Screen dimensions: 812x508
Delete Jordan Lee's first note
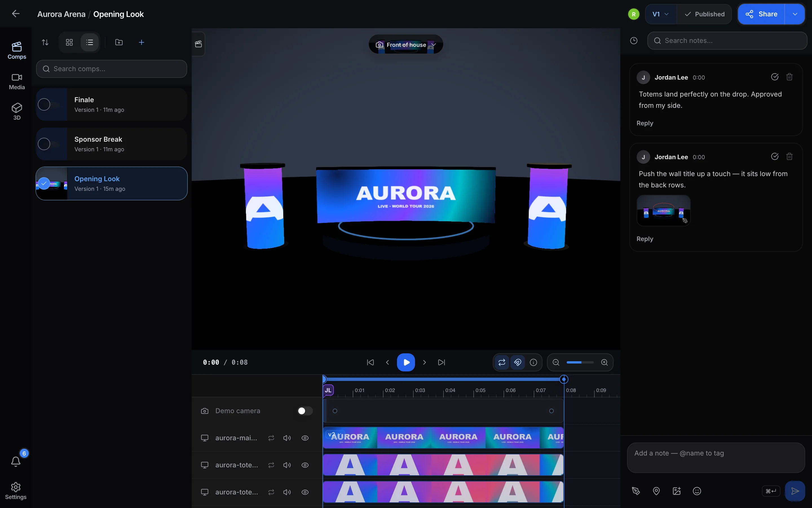click(789, 77)
